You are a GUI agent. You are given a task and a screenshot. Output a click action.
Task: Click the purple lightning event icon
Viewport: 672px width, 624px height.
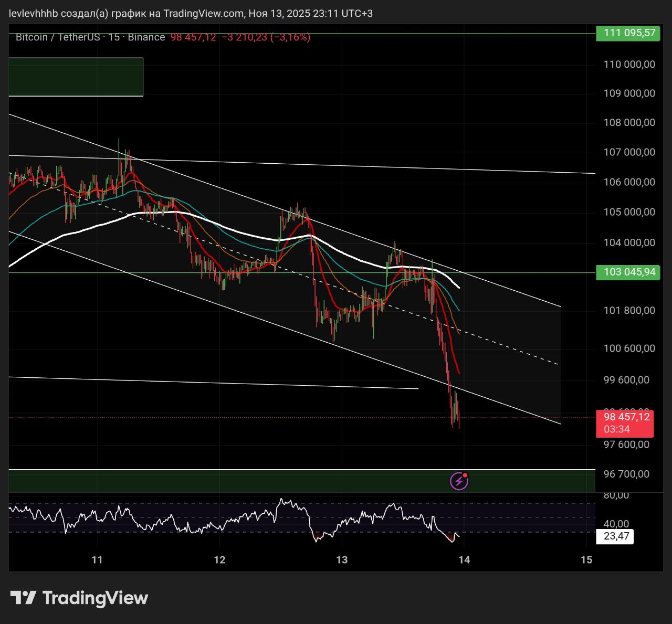pyautogui.click(x=459, y=481)
